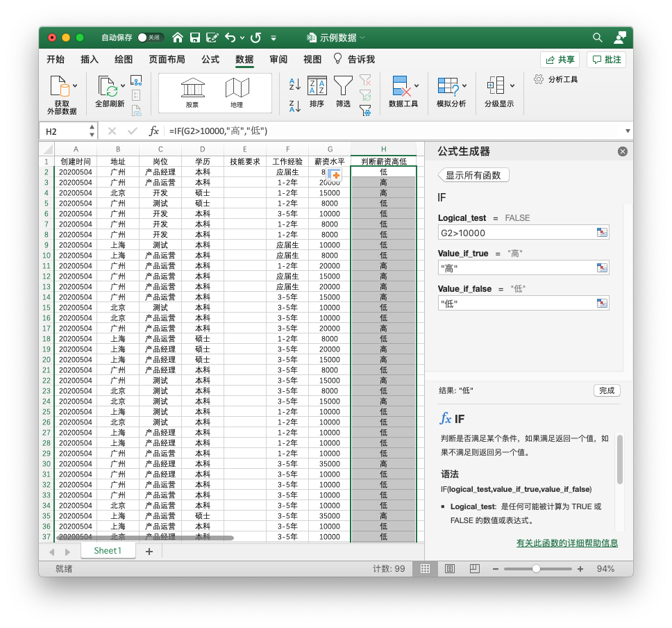Screen dimensions: 672x628
Task: Click the Analysis Tools (分析工具) gear icon
Action: coord(539,79)
